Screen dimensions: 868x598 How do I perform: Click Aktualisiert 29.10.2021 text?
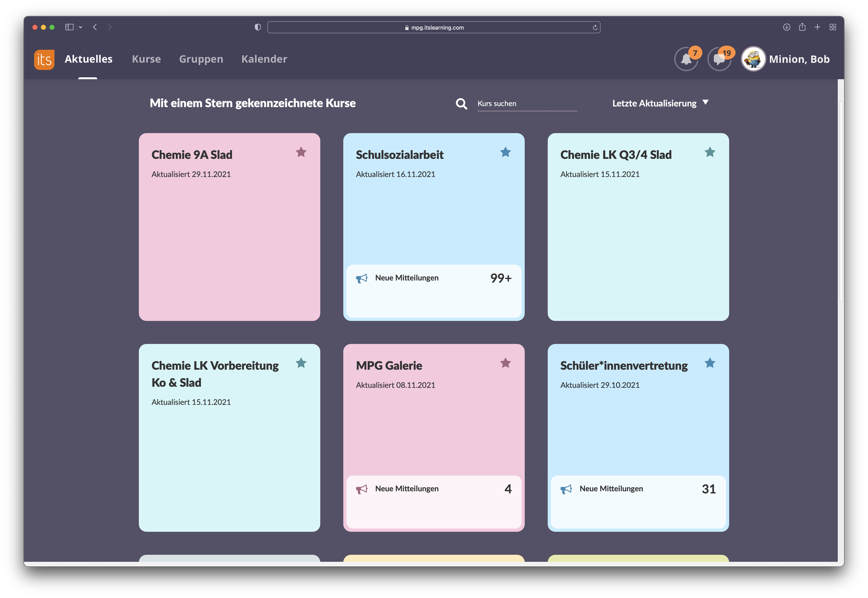click(600, 385)
